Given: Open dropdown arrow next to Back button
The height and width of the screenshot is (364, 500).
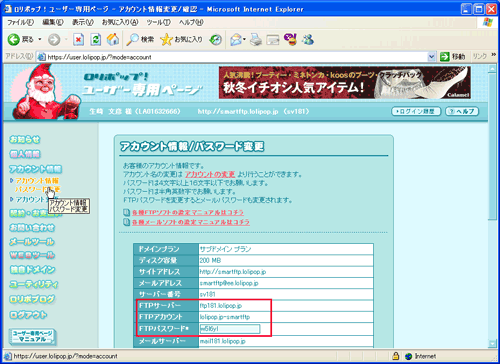Looking at the screenshot, I should tap(40, 40).
